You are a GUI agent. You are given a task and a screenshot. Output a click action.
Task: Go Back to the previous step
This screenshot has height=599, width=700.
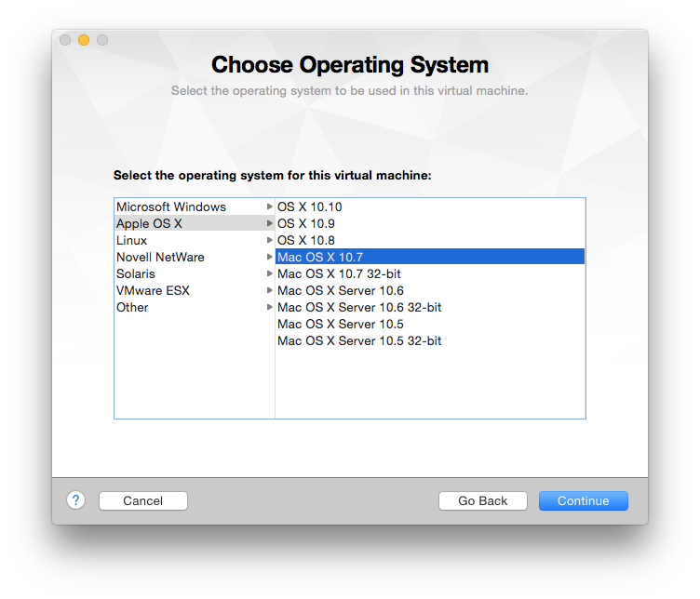pos(482,500)
